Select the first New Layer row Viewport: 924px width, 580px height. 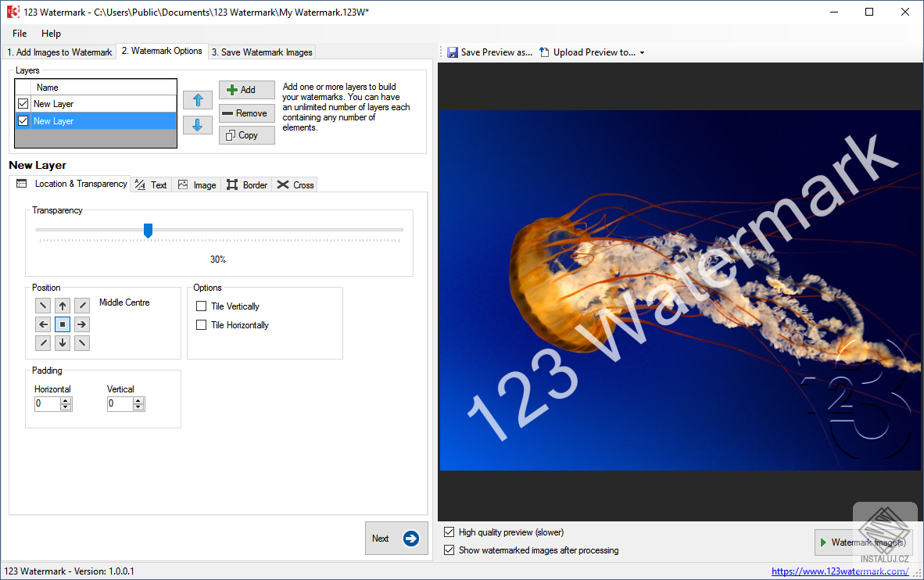point(96,104)
